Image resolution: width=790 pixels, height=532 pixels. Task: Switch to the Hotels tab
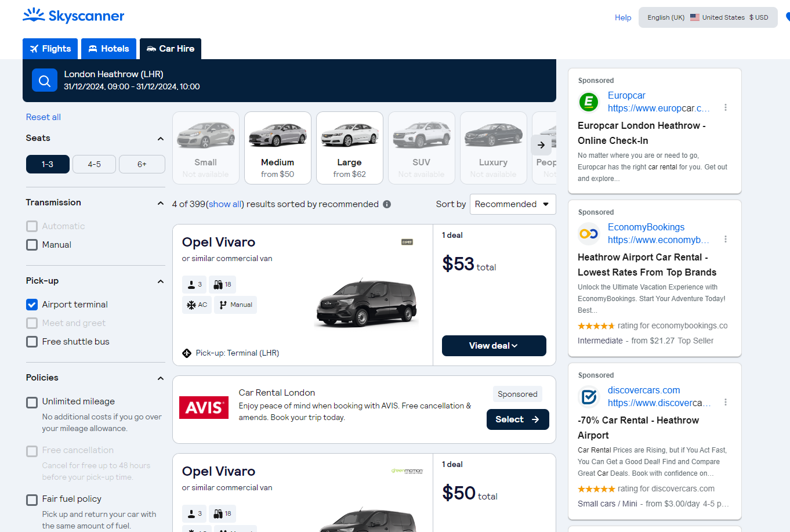coord(108,49)
